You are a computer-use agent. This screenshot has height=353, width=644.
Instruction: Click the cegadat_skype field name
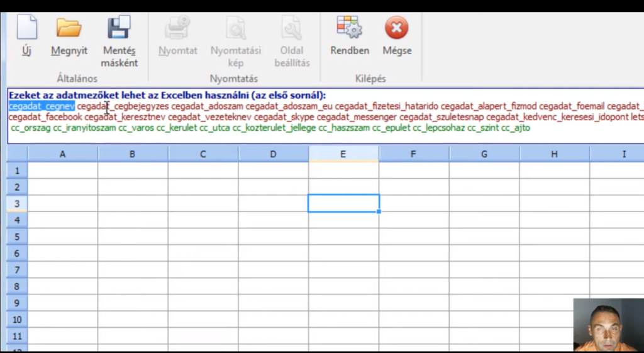(x=284, y=117)
